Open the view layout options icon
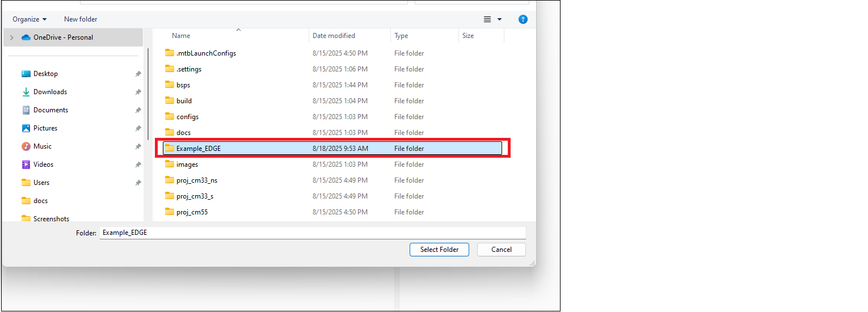This screenshot has width=868, height=312. (x=487, y=19)
